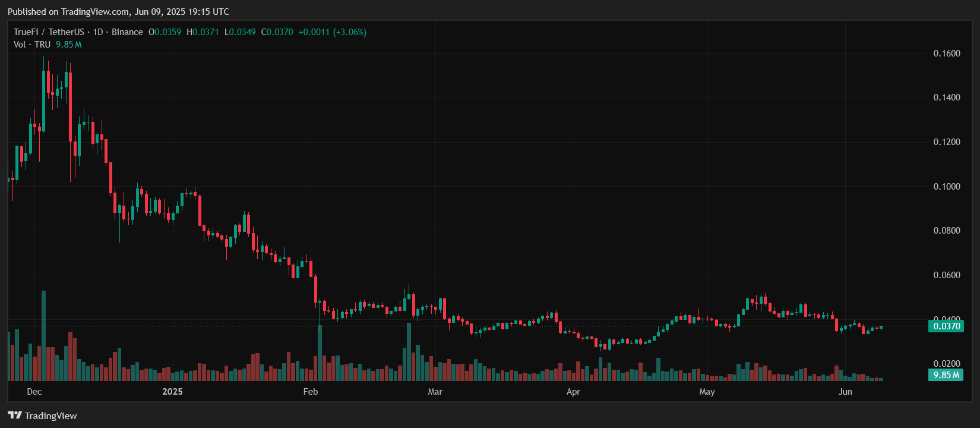
Task: Click the 0.0600 price axis label
Action: (x=947, y=275)
